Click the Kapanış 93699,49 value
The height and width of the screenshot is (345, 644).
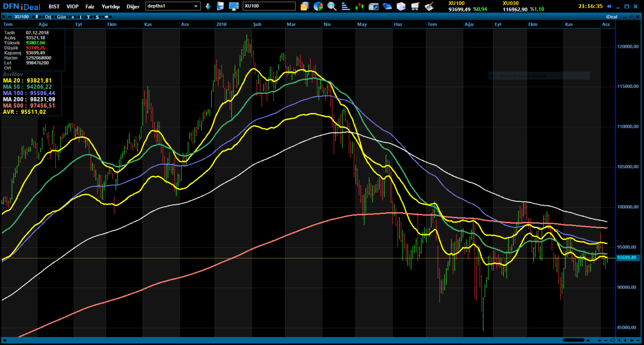pos(35,53)
